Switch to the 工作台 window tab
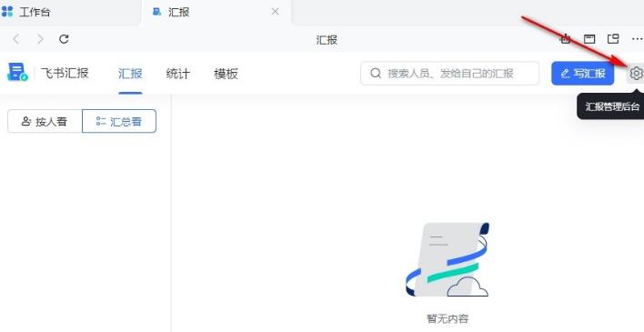The height and width of the screenshot is (332, 644). click(x=70, y=13)
